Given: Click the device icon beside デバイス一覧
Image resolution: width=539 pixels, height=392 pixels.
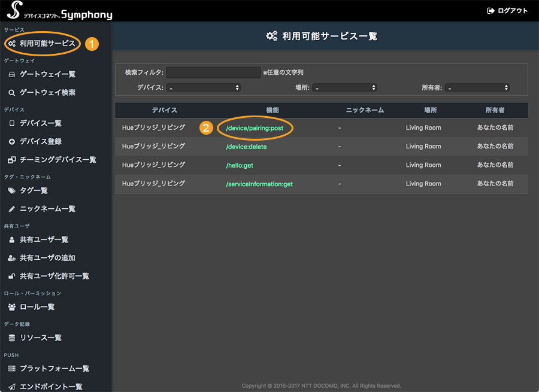Looking at the screenshot, I should pos(12,123).
